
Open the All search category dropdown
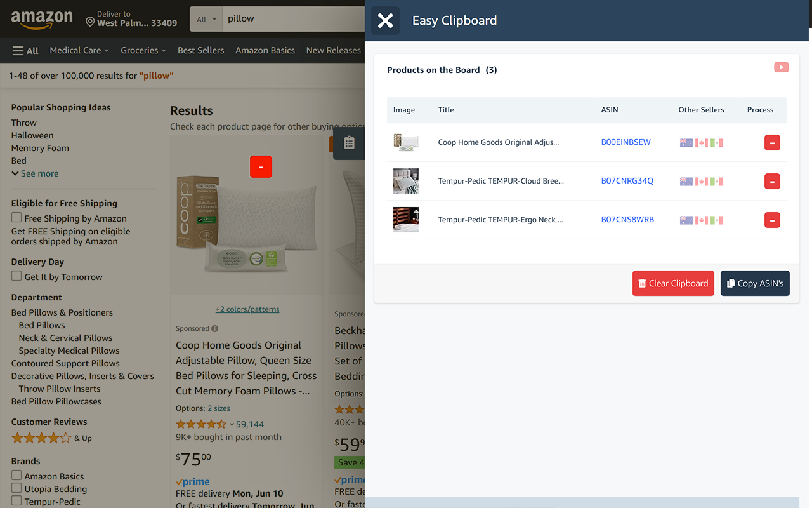tap(206, 20)
